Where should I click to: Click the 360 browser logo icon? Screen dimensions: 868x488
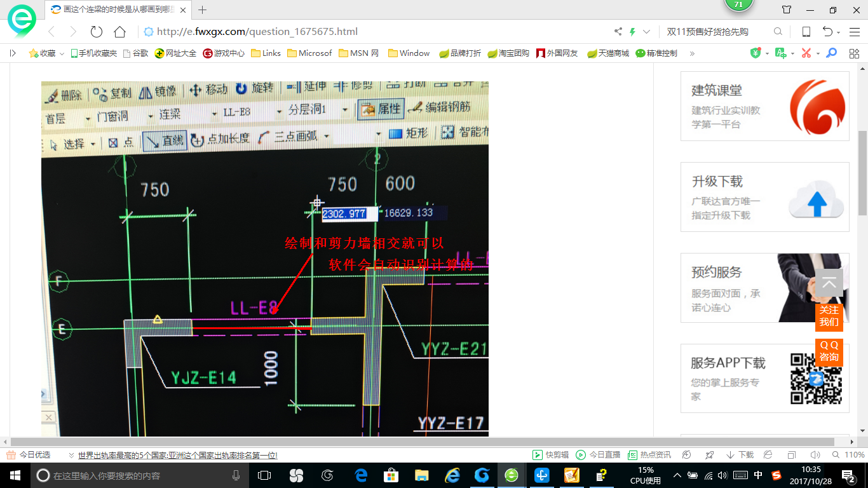click(22, 21)
